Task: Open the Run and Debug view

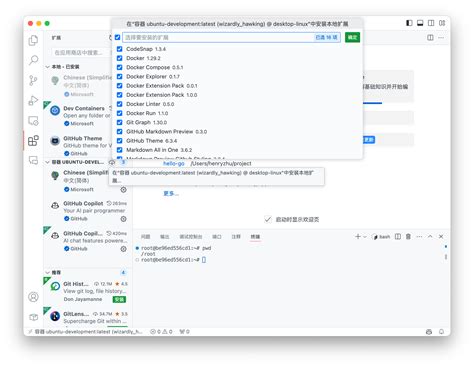Action: [33, 100]
